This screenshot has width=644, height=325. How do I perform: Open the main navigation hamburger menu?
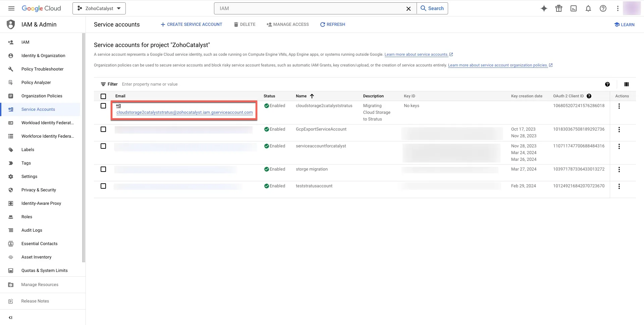click(11, 8)
